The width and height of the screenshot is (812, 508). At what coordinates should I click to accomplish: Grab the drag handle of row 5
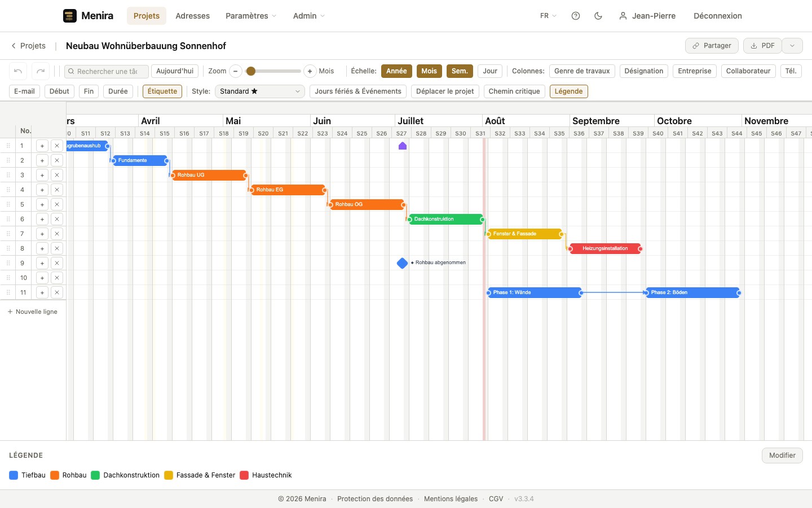pos(8,204)
